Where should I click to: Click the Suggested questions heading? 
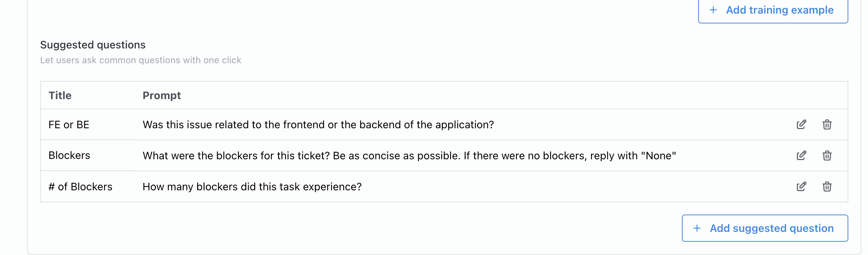(x=93, y=44)
